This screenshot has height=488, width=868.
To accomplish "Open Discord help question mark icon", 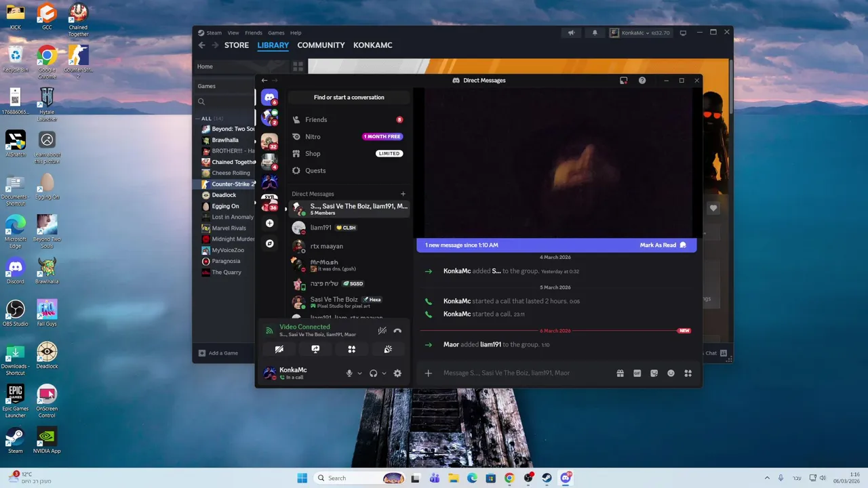I will 642,80.
